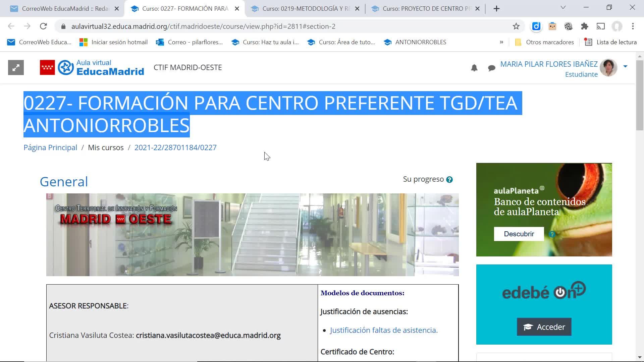The width and height of the screenshot is (644, 362).
Task: Click the notifications bell icon
Action: point(474,68)
